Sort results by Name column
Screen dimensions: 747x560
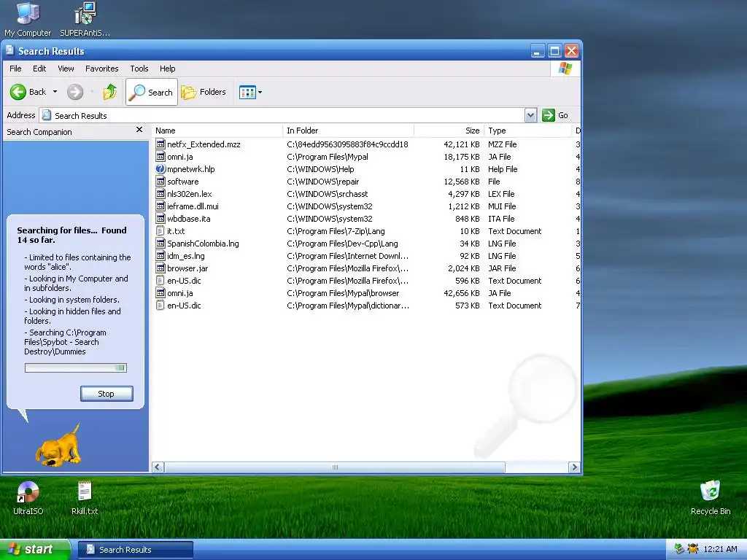(x=217, y=131)
